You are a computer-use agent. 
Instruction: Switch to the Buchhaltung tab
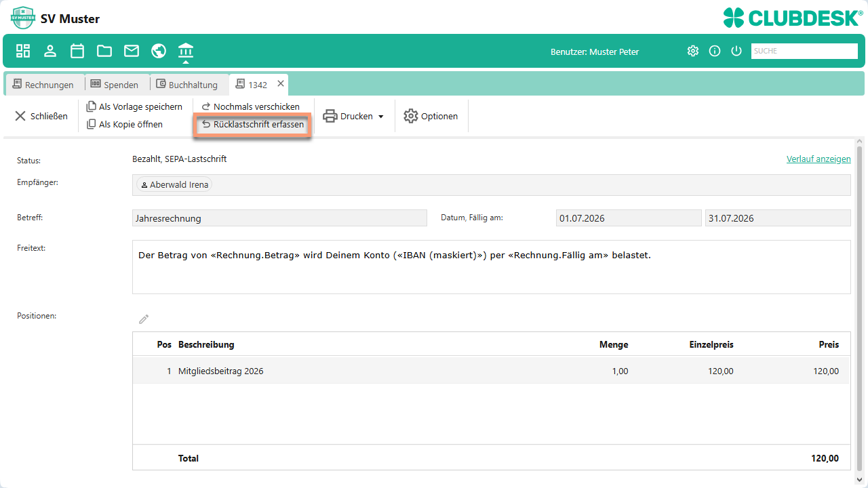pyautogui.click(x=187, y=85)
